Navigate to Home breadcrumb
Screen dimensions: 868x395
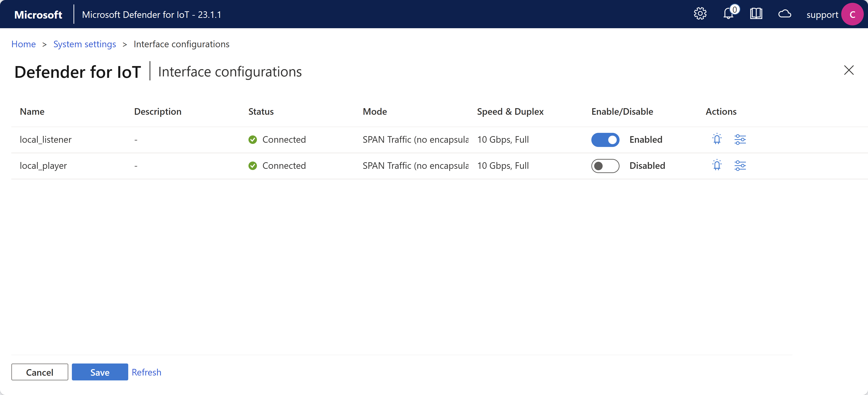coord(23,44)
